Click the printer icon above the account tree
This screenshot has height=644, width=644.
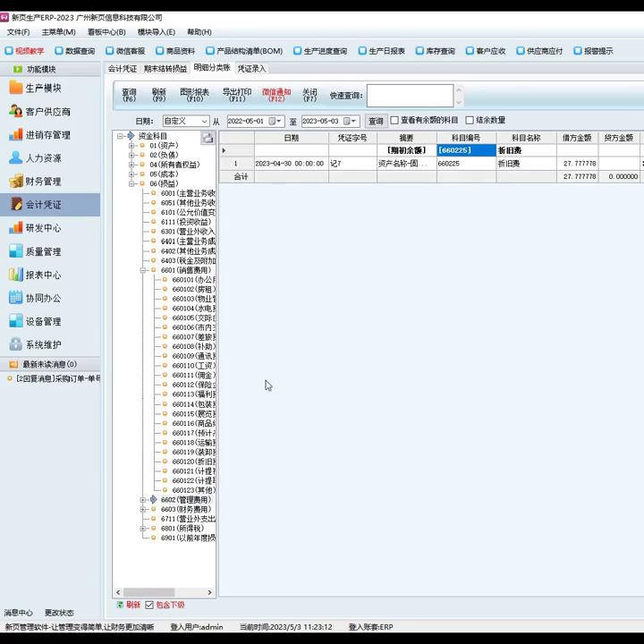pos(208,138)
